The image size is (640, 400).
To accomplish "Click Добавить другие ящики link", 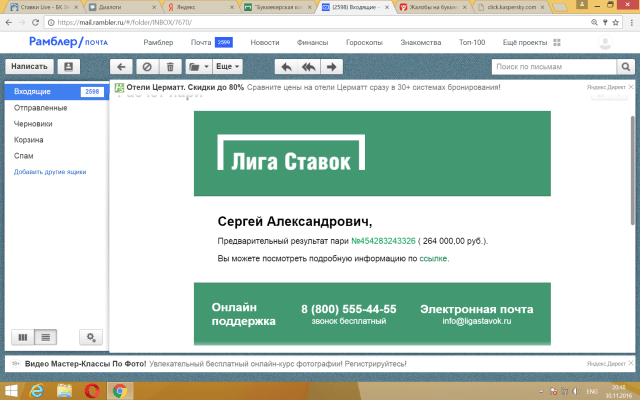I will [50, 172].
